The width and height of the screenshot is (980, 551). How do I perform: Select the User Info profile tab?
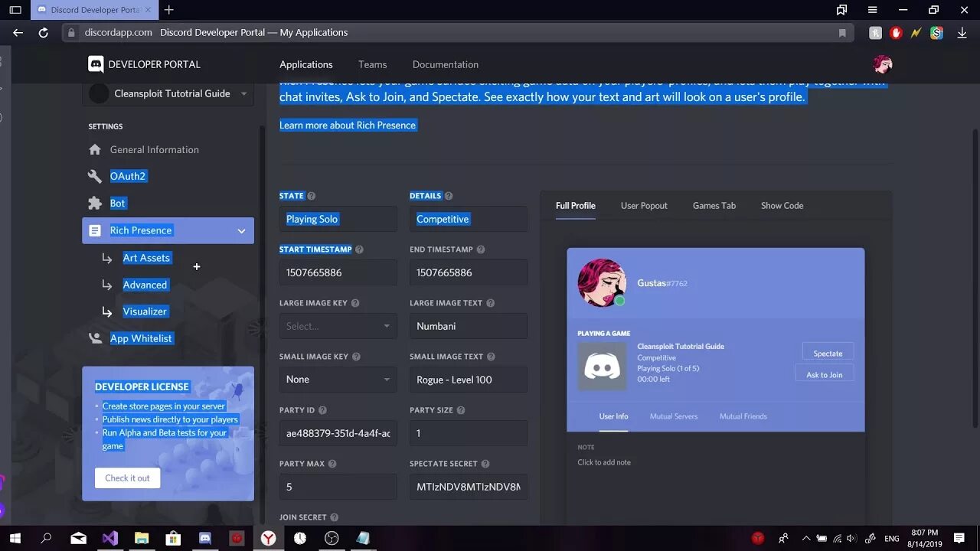pos(613,416)
